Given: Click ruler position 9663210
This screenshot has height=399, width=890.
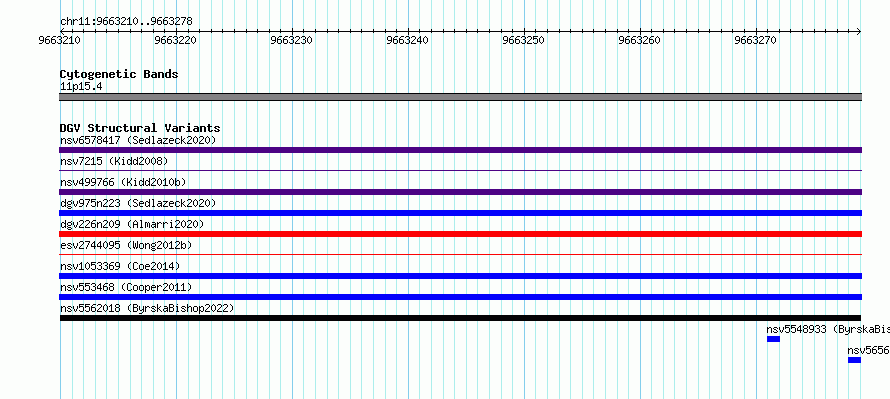Looking at the screenshot, I should point(60,40).
